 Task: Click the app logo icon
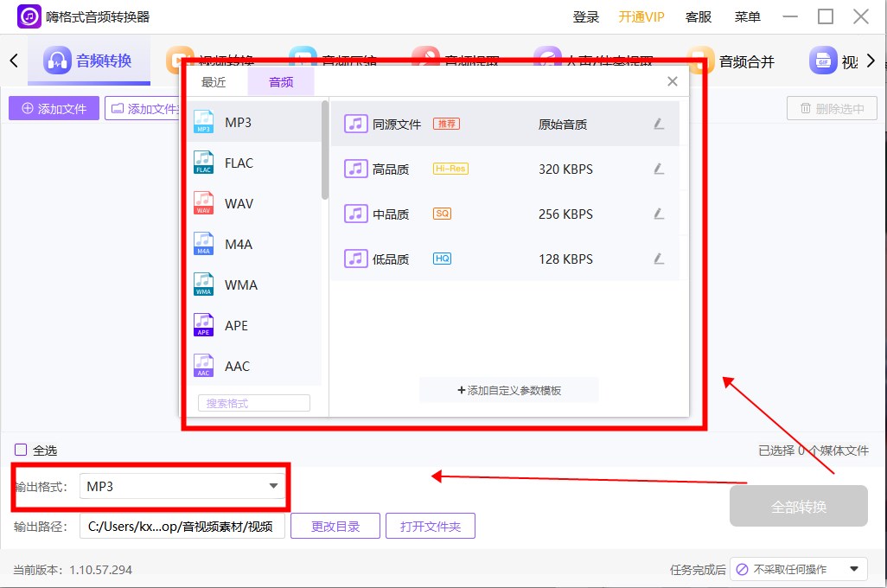tap(29, 16)
